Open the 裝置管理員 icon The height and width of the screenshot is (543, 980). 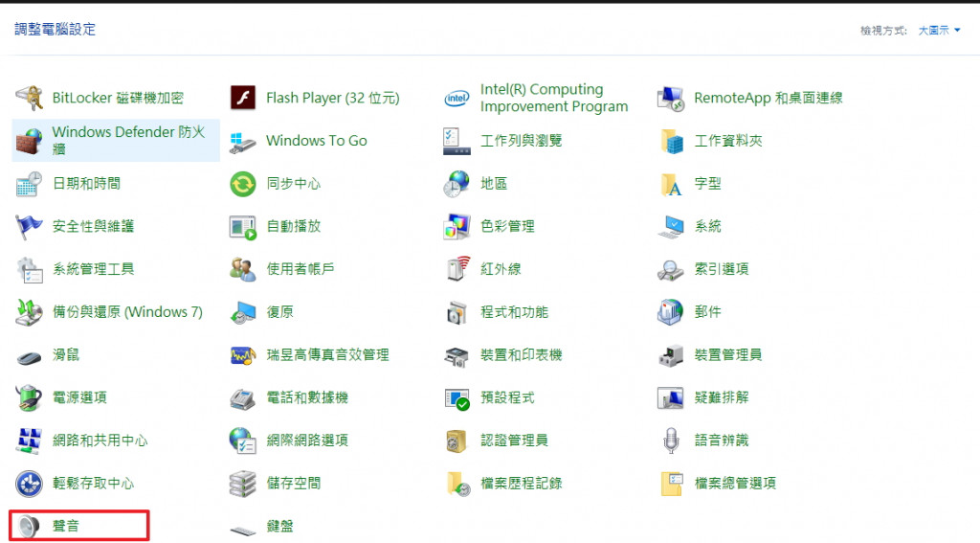[x=671, y=355]
